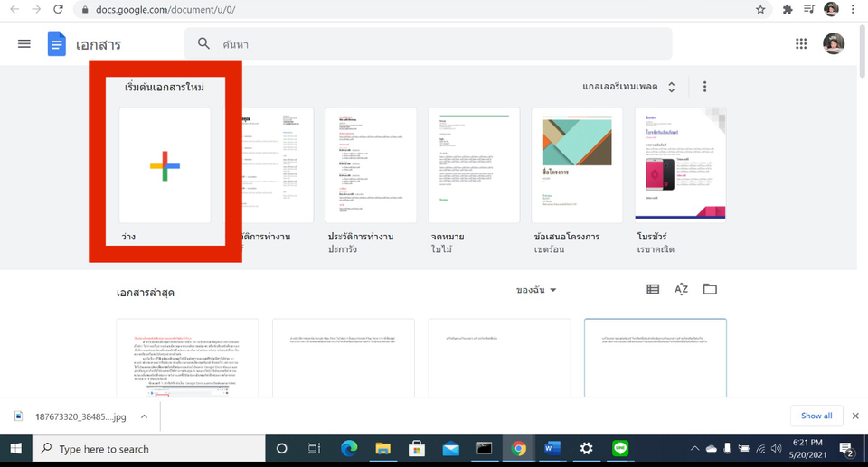Expand the แกลเลอรีเทมเพลต template gallery

[x=629, y=87]
